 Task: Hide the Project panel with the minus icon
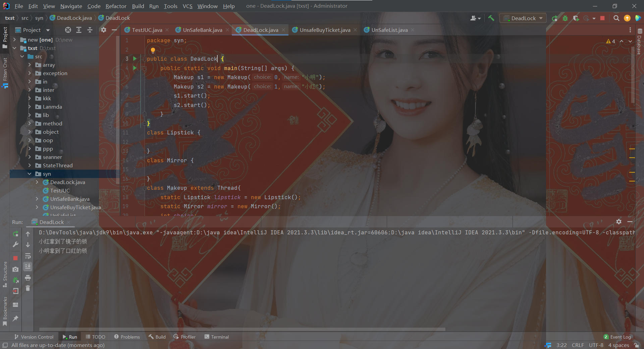click(x=114, y=30)
